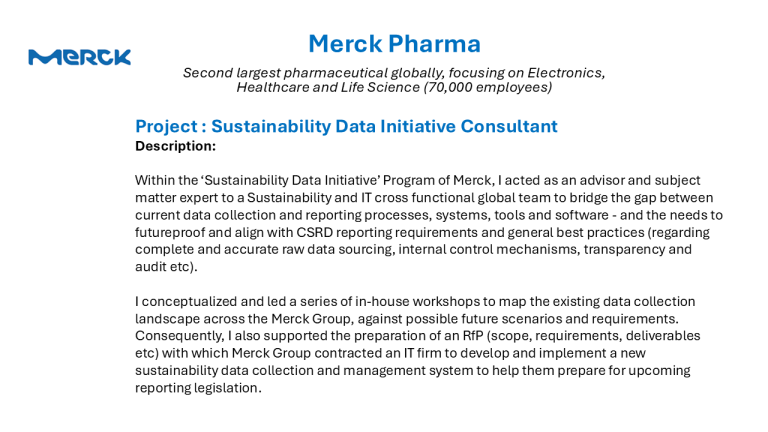Click the line ending audit etc)
Viewport: 768px width, 432px height.
(x=166, y=266)
